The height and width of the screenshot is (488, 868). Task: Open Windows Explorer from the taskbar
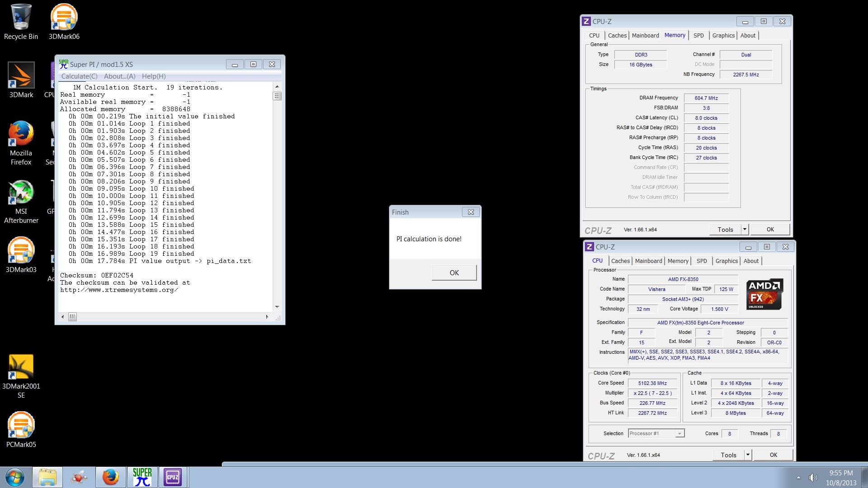click(47, 477)
